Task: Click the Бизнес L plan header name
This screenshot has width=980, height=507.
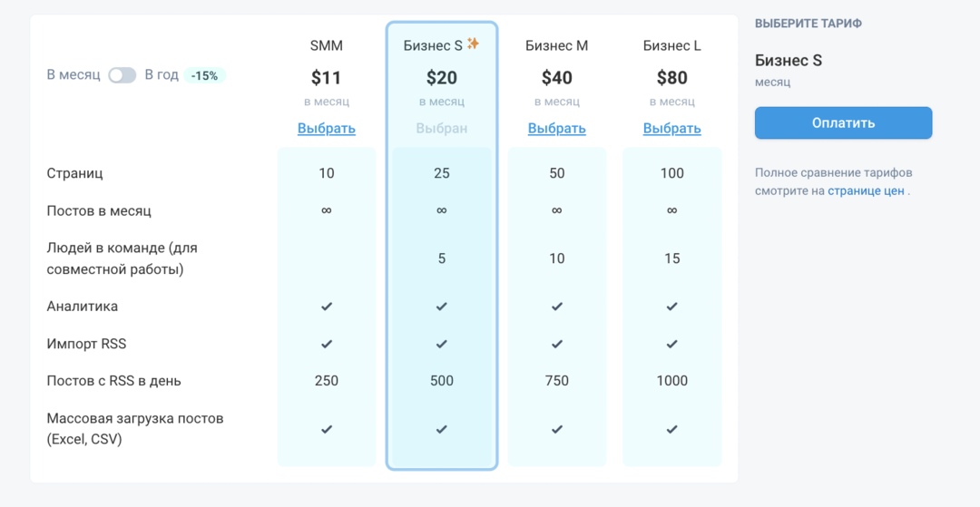Action: pyautogui.click(x=672, y=45)
